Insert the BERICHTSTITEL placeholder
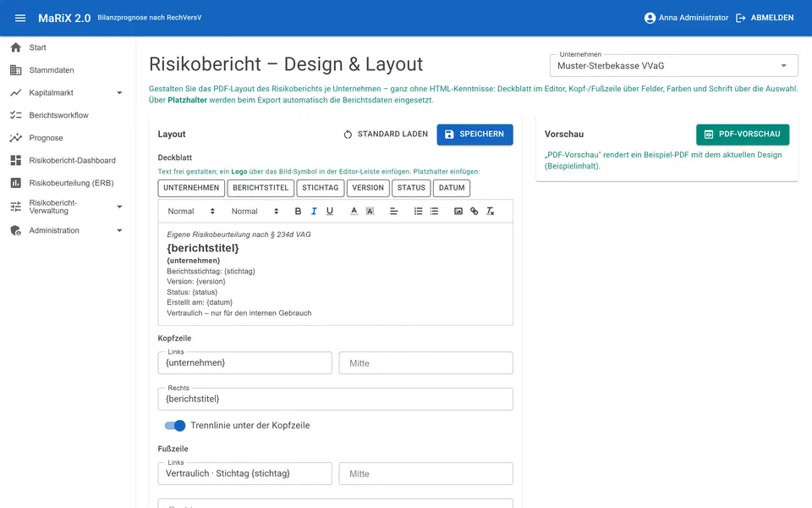This screenshot has height=508, width=812. pyautogui.click(x=261, y=188)
